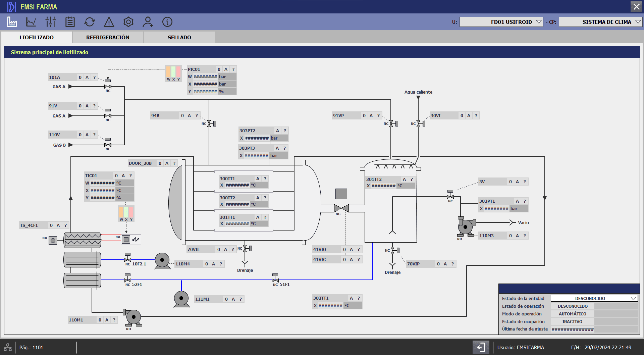
Task: Click the help ? button of 303PT2
Action: [285, 131]
